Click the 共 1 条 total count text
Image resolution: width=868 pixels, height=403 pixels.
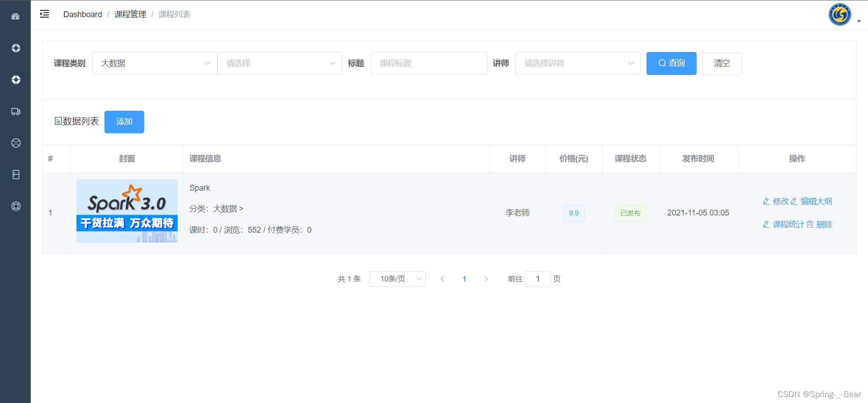point(349,279)
